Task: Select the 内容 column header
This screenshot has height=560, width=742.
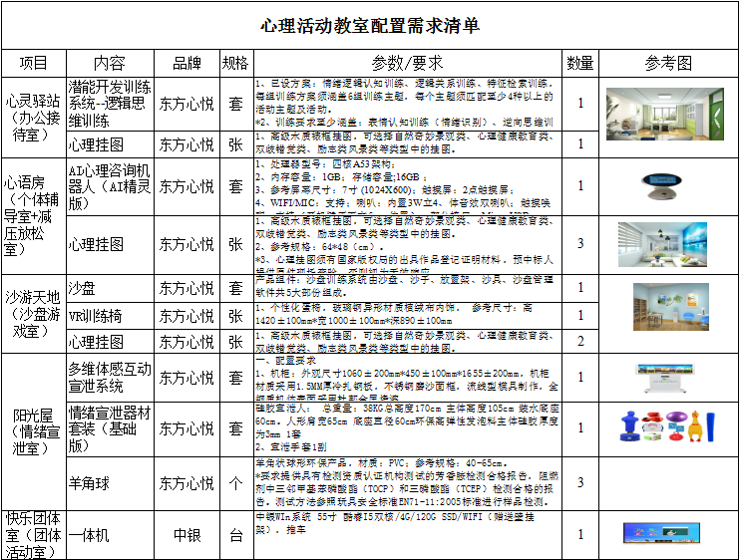Action: pos(110,63)
